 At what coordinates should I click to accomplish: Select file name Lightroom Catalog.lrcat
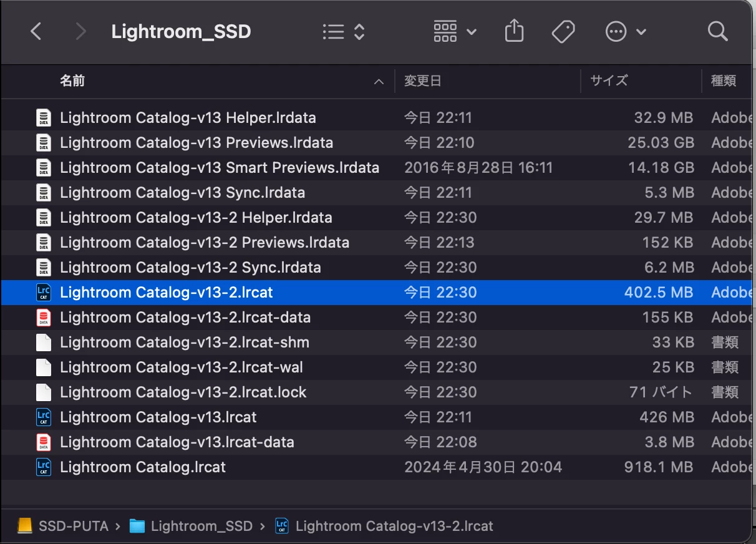coord(143,467)
